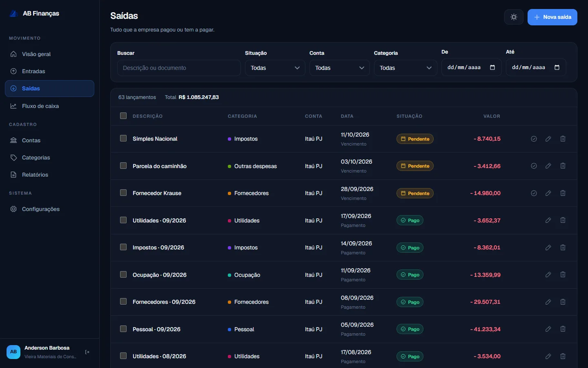Open Configurações in the sidebar

[x=49, y=209]
